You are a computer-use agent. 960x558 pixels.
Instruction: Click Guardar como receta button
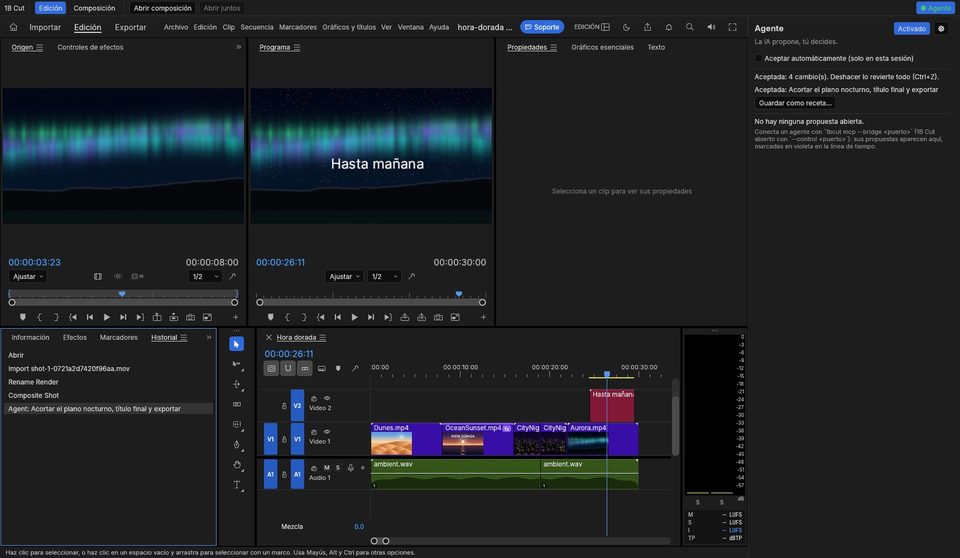(x=795, y=103)
